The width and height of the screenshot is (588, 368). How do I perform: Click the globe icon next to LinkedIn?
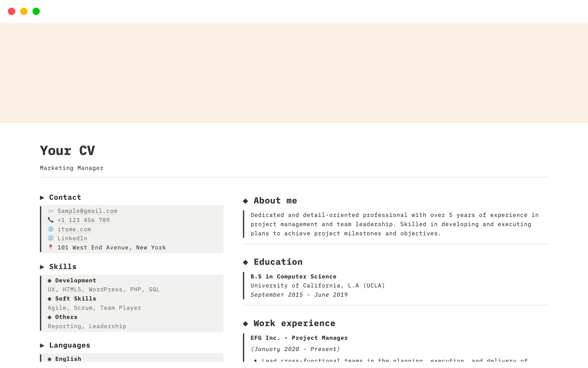click(x=51, y=238)
